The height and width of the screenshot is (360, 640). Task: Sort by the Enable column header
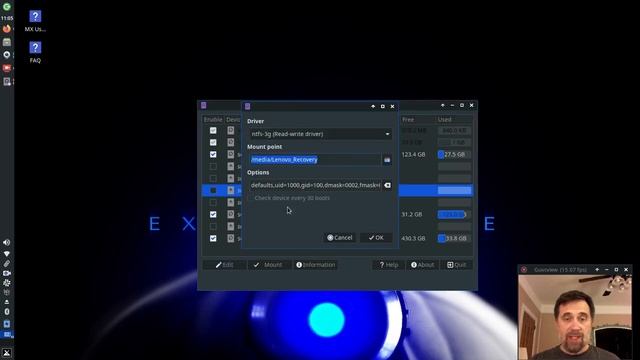[213, 120]
